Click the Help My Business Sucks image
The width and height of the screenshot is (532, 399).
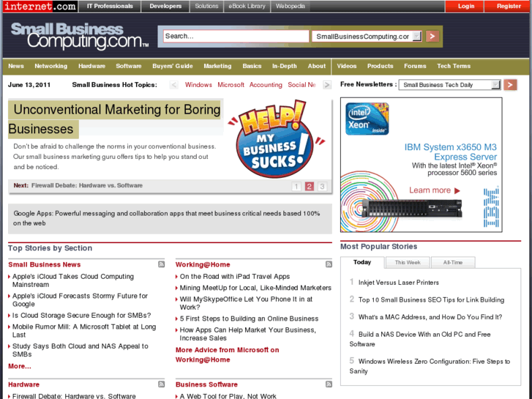coord(277,139)
